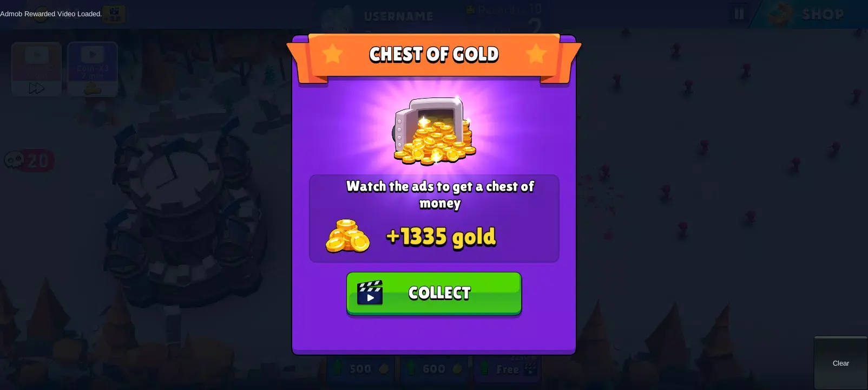Click the +1335 gold reward text
The image size is (868, 390).
(441, 237)
